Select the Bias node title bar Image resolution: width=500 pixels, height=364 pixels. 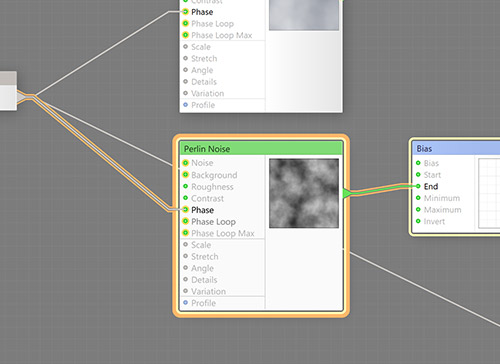(x=456, y=148)
